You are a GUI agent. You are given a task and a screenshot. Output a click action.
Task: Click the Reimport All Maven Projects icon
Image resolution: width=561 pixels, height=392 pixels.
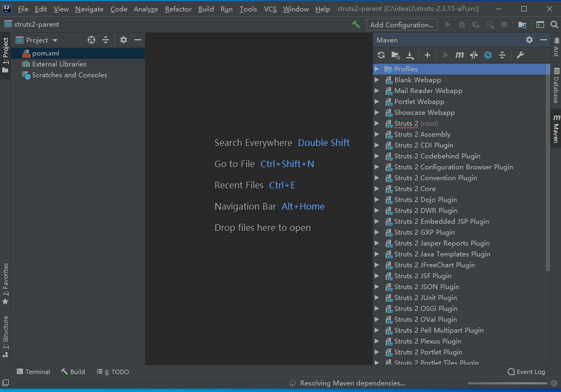point(381,55)
